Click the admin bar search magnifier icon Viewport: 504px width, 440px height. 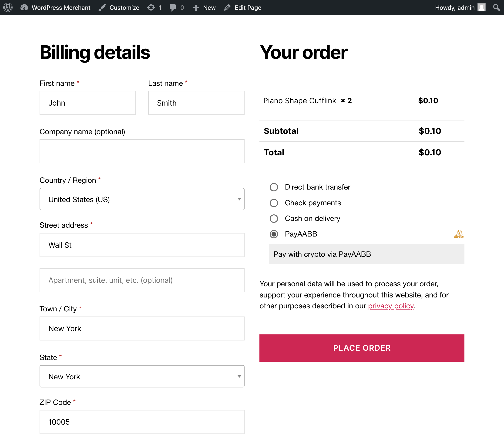pos(496,7)
